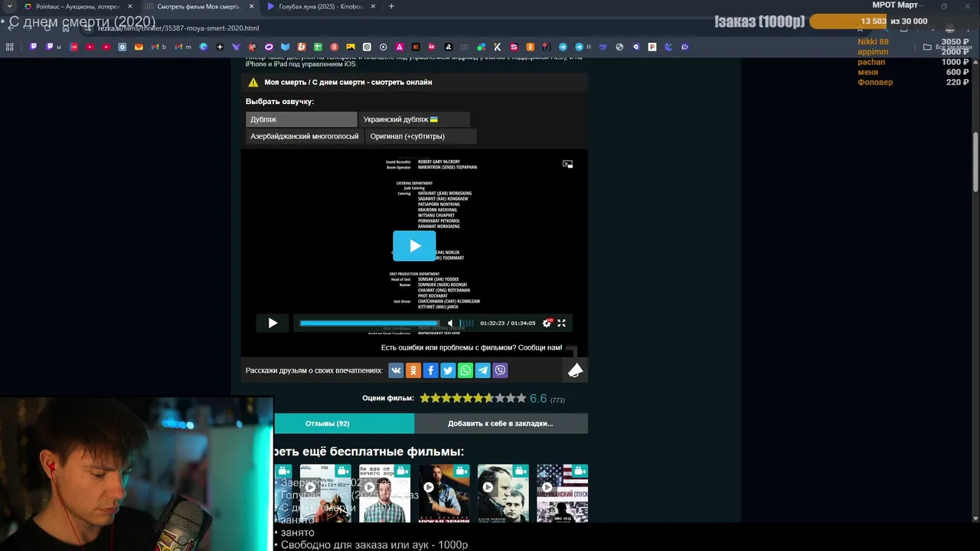This screenshot has width=980, height=551.
Task: Click the small play button in player bar
Action: [273, 323]
